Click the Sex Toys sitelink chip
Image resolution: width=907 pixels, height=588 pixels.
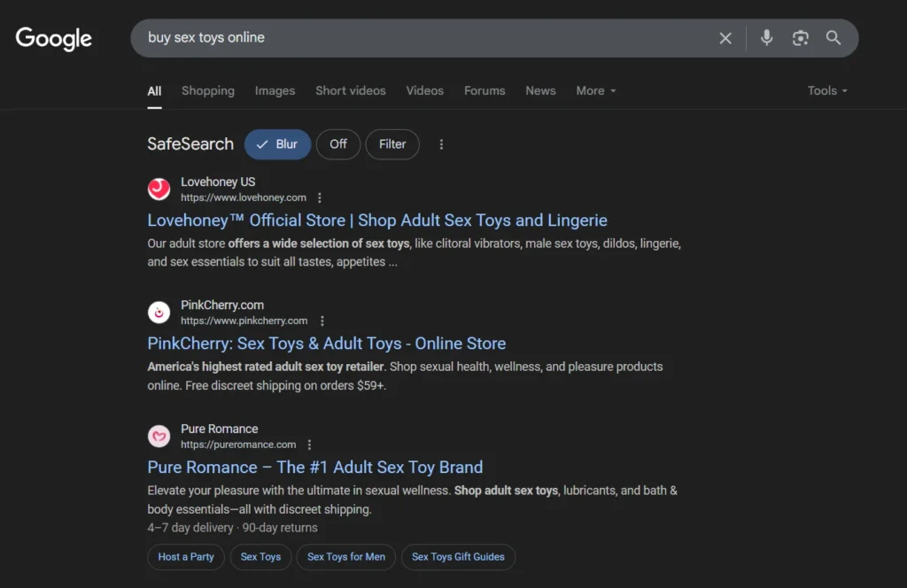tap(260, 557)
